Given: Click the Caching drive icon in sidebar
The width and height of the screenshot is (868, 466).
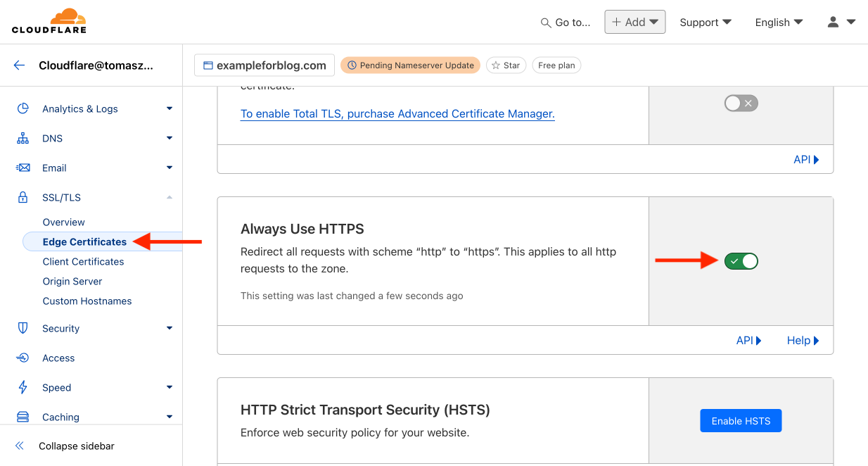Looking at the screenshot, I should [23, 417].
